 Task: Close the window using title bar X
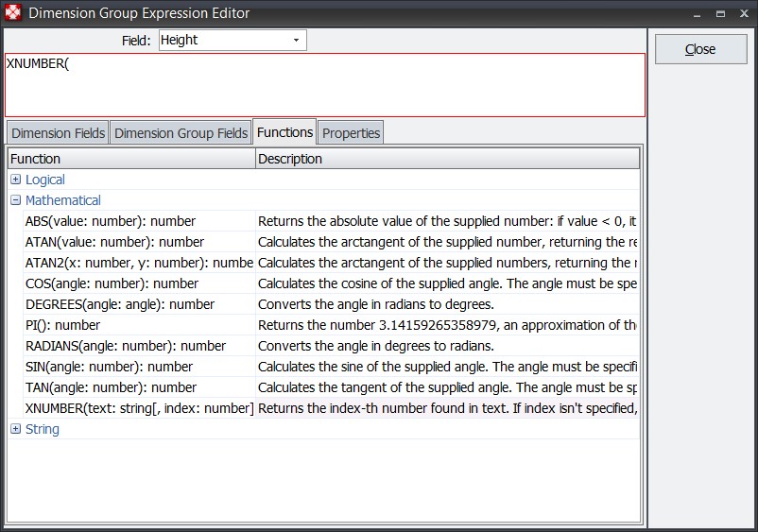(x=744, y=13)
